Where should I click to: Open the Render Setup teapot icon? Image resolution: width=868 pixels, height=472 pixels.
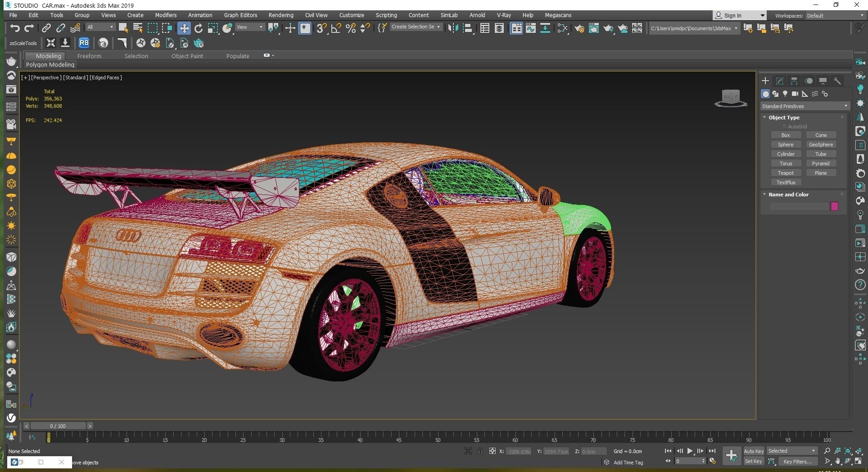click(x=579, y=28)
